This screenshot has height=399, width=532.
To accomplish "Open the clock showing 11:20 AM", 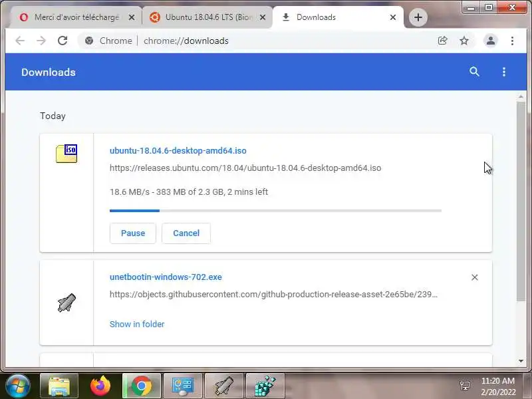I will [498, 386].
